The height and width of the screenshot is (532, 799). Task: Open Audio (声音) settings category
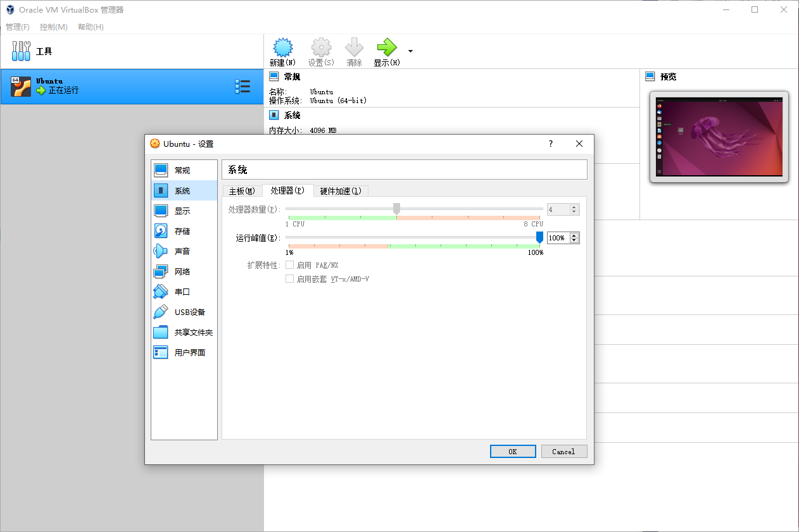coord(184,251)
